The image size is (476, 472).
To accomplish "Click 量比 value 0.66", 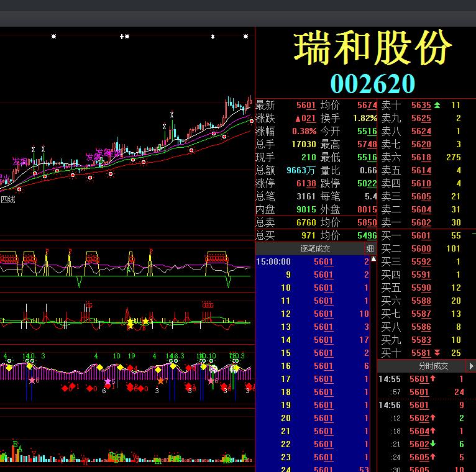I will pyautogui.click(x=368, y=170).
